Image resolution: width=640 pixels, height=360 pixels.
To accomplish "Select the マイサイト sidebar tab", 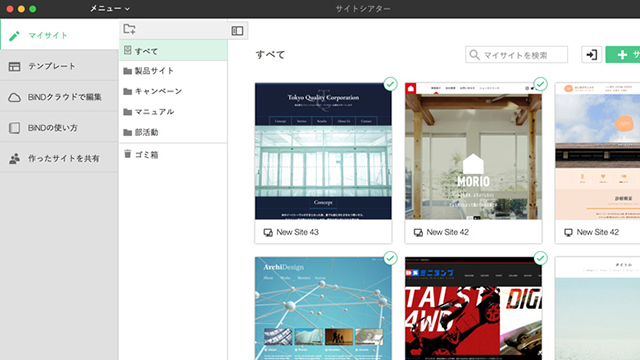I will coord(60,35).
